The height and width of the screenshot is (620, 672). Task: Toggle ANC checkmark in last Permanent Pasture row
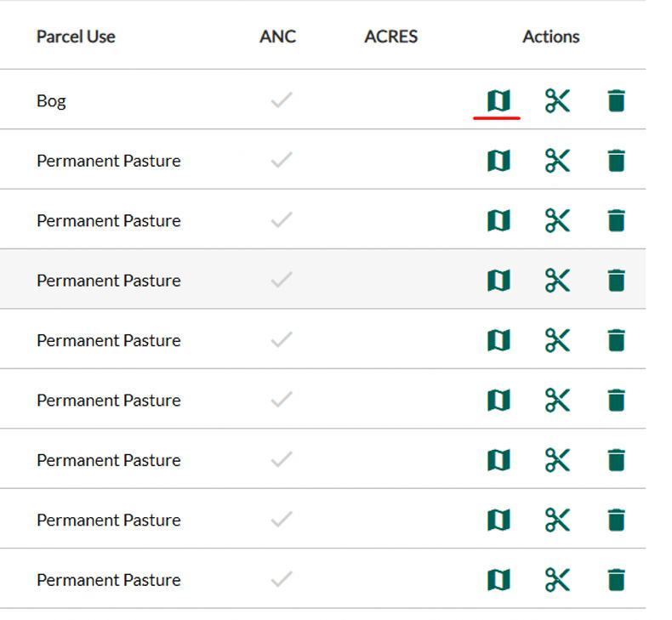[281, 580]
